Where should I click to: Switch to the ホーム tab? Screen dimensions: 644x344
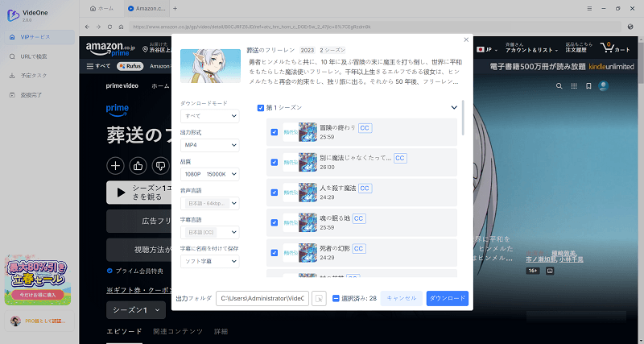tap(102, 8)
